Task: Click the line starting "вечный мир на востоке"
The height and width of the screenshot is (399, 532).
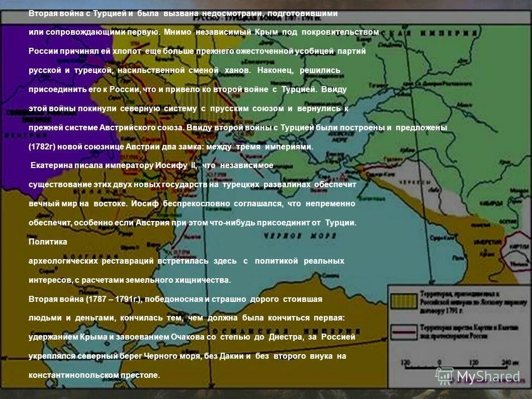Action: pos(192,204)
